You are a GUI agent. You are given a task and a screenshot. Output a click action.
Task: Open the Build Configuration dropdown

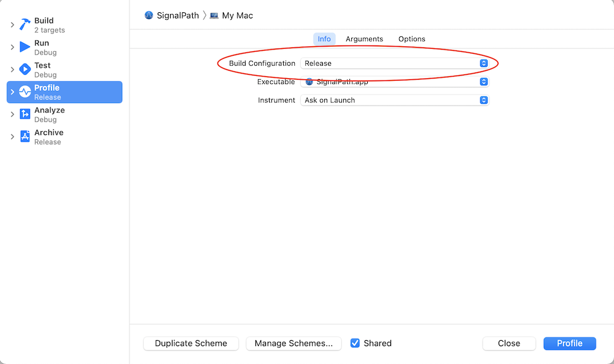(484, 63)
